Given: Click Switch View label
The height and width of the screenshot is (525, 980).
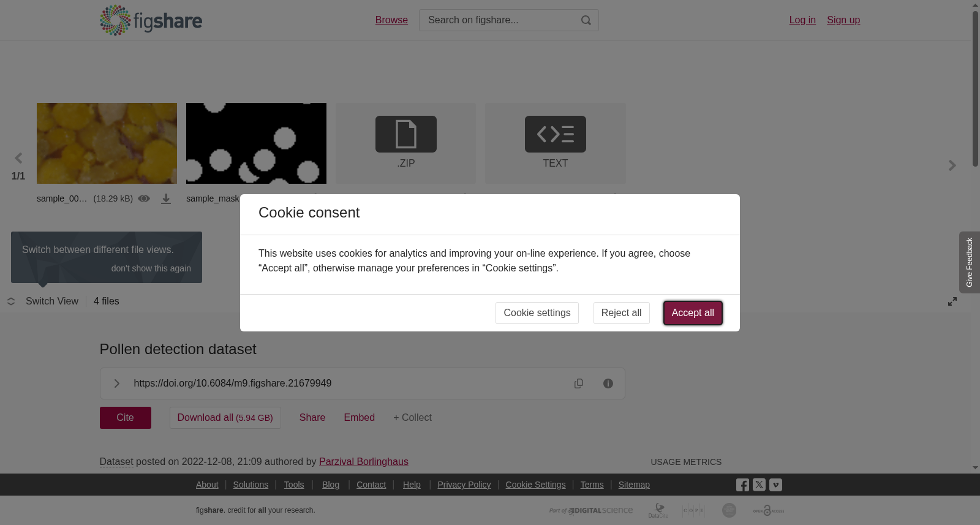Looking at the screenshot, I should 52,301.
